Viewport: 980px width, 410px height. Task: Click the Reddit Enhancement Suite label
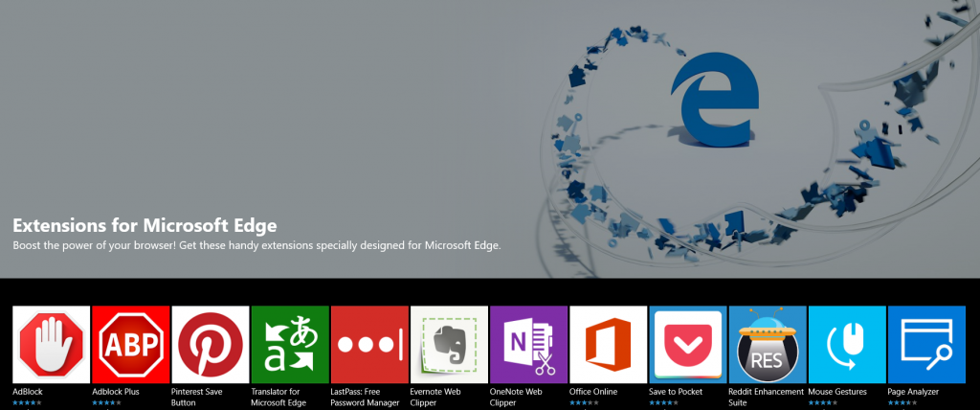(x=767, y=398)
